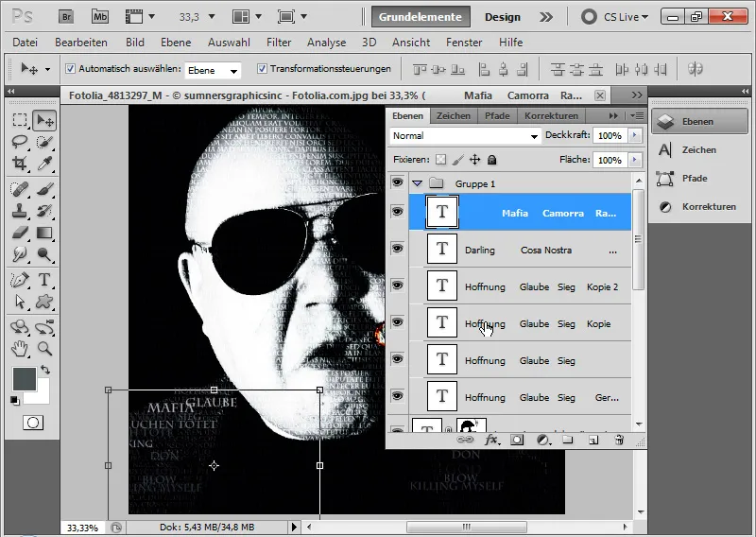Open the Ebene auto-select dropdown
756x537 pixels.
(213, 71)
